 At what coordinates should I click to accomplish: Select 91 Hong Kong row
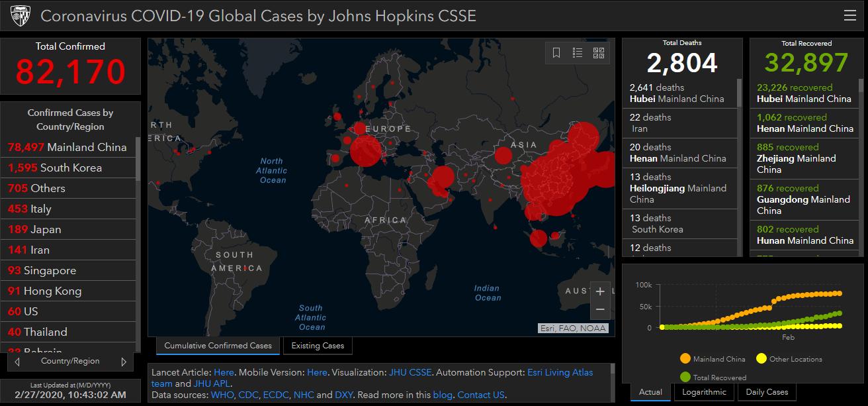(68, 291)
